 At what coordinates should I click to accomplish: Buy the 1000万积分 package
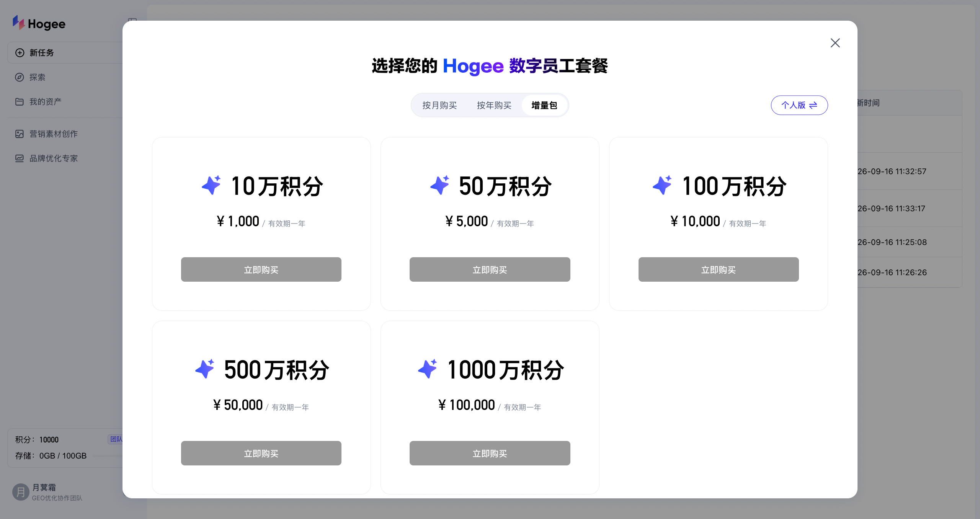[490, 453]
